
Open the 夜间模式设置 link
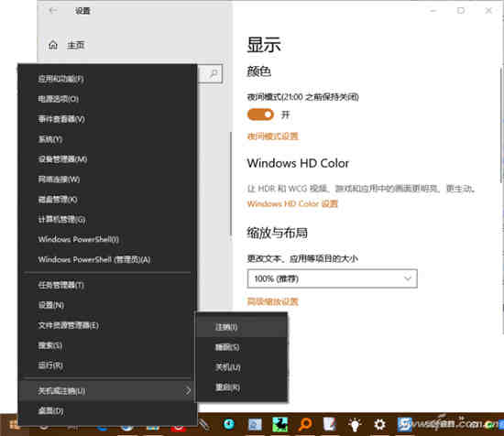coord(272,136)
